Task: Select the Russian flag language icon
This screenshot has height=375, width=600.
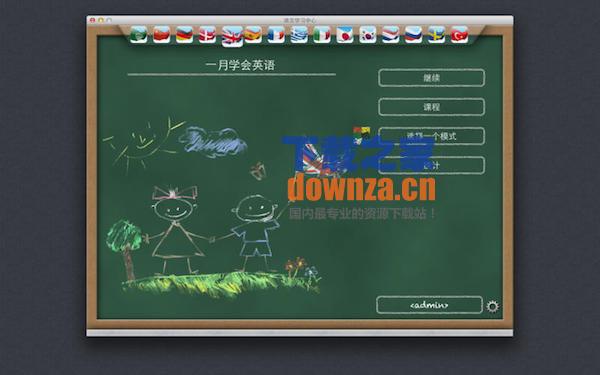Action: (x=414, y=34)
